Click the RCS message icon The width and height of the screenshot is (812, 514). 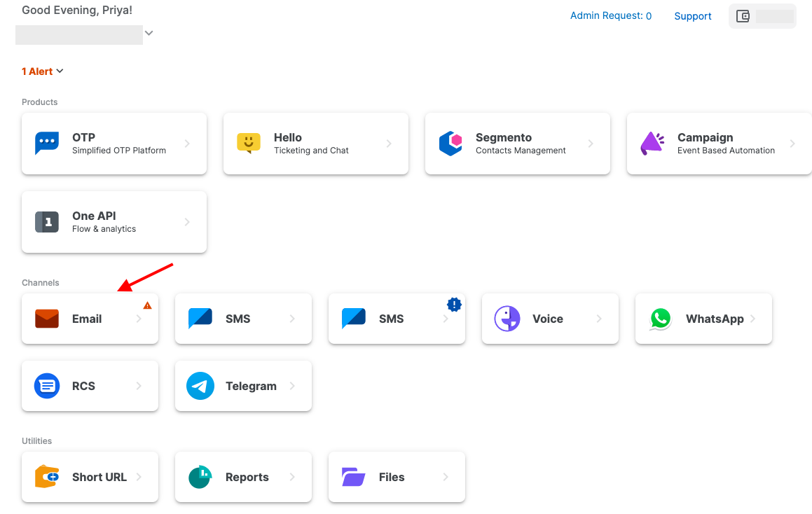coord(47,386)
